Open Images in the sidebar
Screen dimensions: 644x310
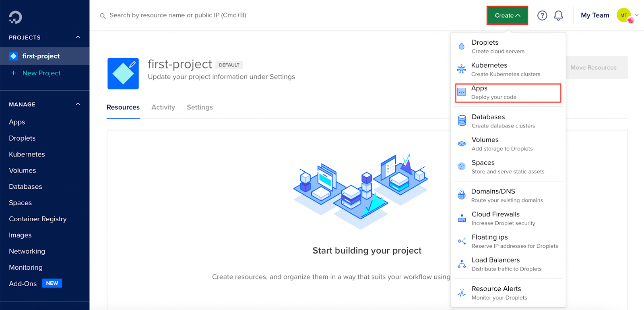click(20, 235)
